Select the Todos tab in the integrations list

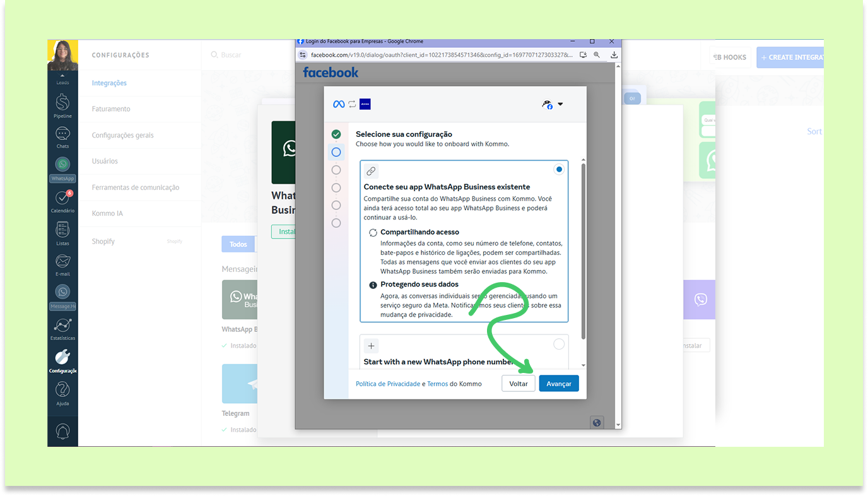[x=238, y=244]
